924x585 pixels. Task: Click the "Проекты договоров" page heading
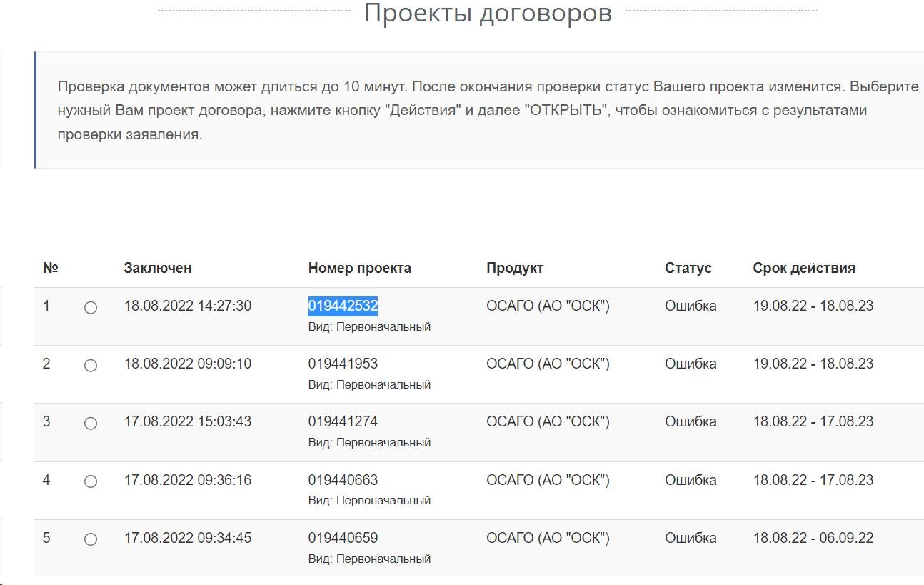488,13
